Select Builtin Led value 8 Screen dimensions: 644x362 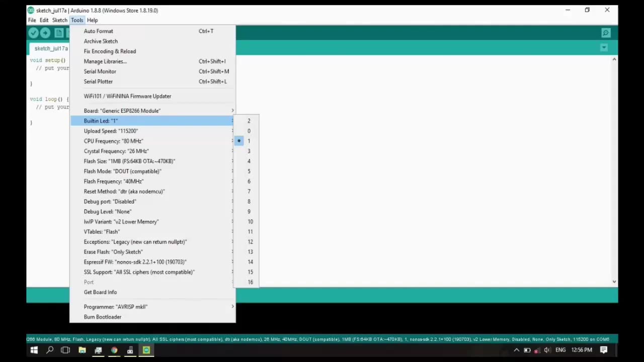coord(247,201)
